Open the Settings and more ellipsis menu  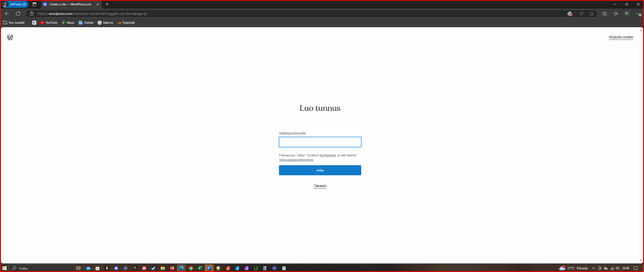638,14
